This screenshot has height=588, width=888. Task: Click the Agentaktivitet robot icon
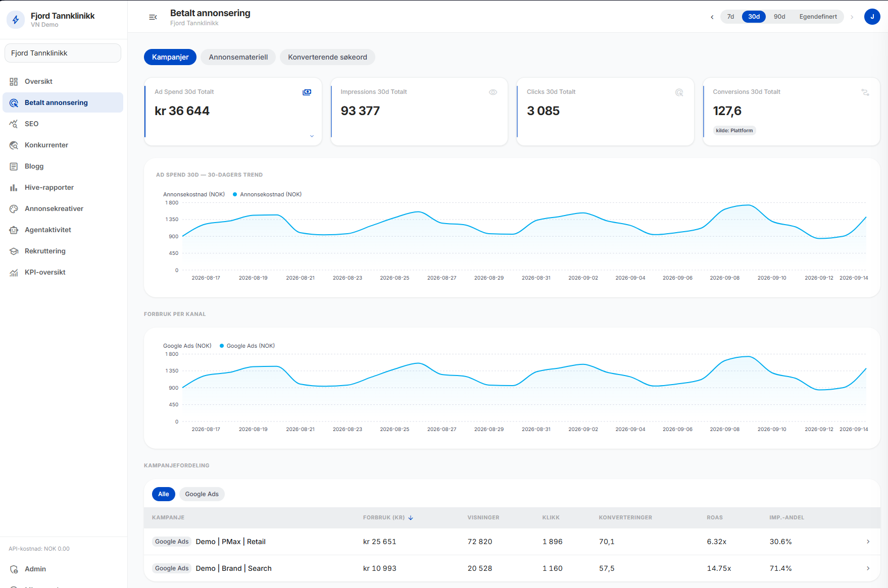(14, 230)
